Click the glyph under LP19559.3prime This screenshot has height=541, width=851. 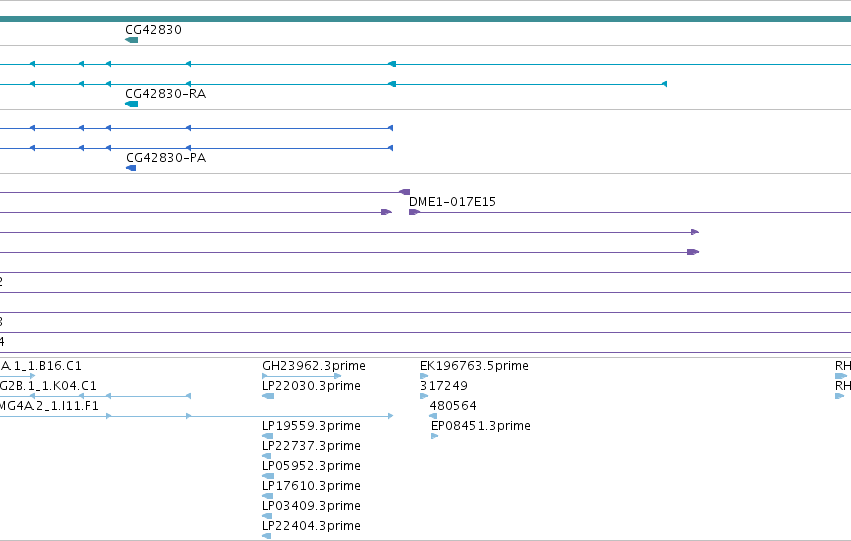click(x=268, y=436)
